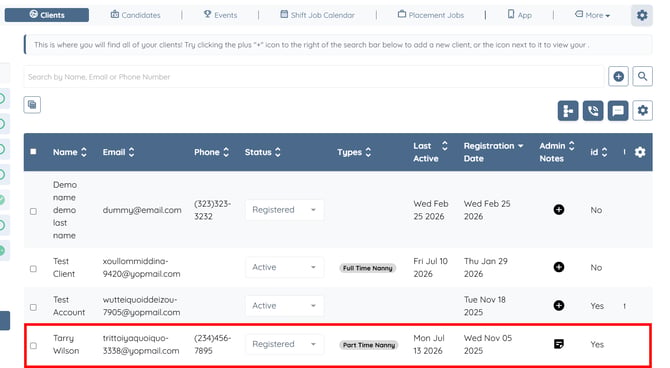Open the Shift Job Calendar tab

click(317, 15)
